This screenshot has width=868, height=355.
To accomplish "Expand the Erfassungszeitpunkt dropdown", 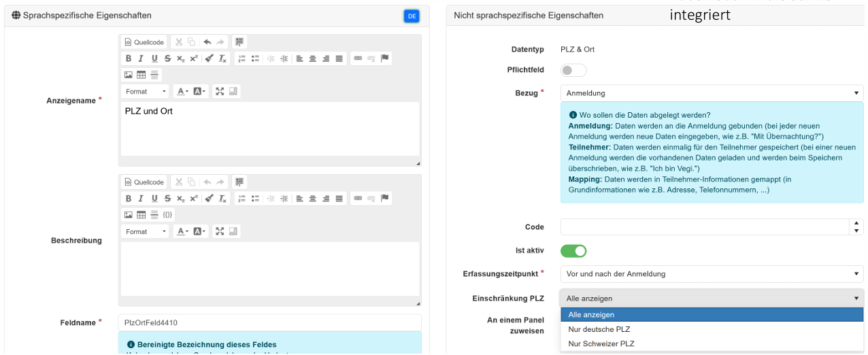I will point(712,274).
